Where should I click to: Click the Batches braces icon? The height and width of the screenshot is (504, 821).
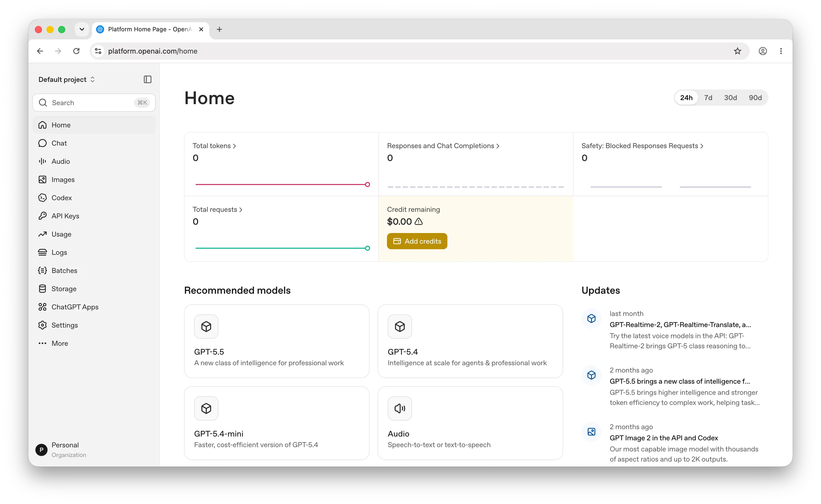[42, 271]
